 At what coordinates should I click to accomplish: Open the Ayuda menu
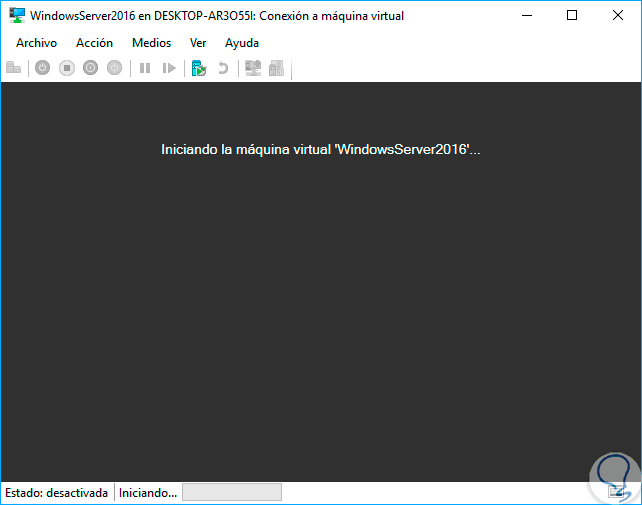(x=242, y=43)
